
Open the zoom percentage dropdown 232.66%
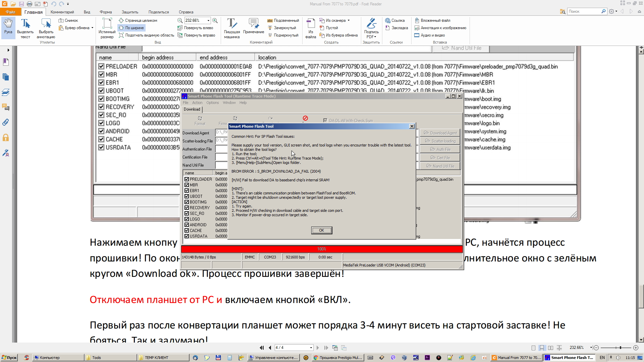pos(208,20)
